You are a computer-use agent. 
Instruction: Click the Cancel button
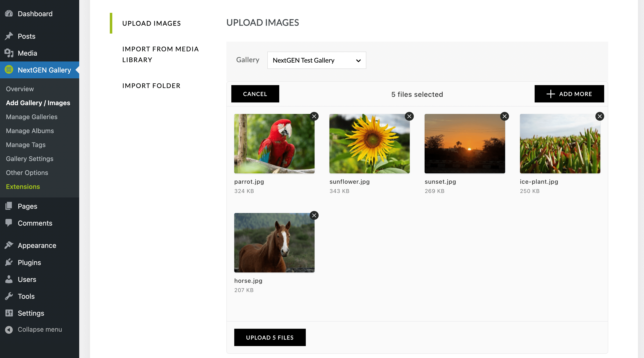(x=255, y=94)
